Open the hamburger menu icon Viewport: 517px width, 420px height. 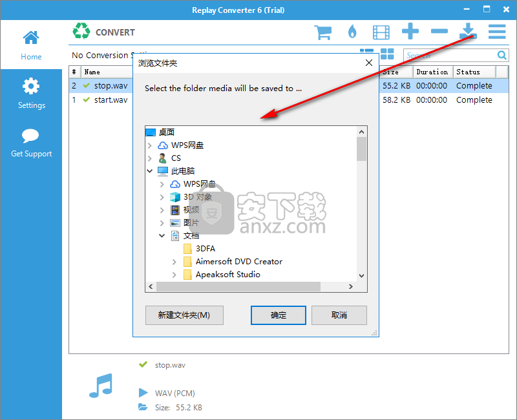coord(497,32)
